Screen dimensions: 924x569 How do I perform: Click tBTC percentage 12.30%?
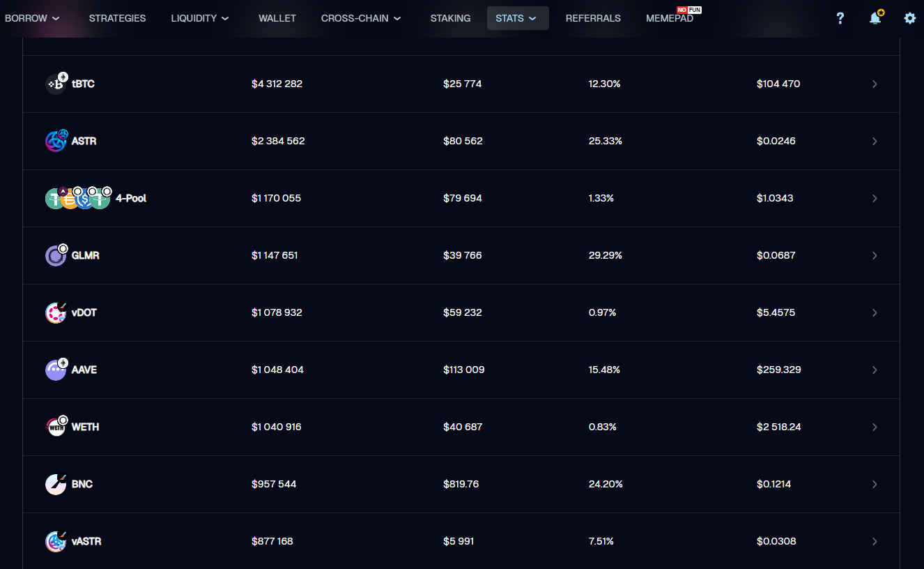pos(604,84)
